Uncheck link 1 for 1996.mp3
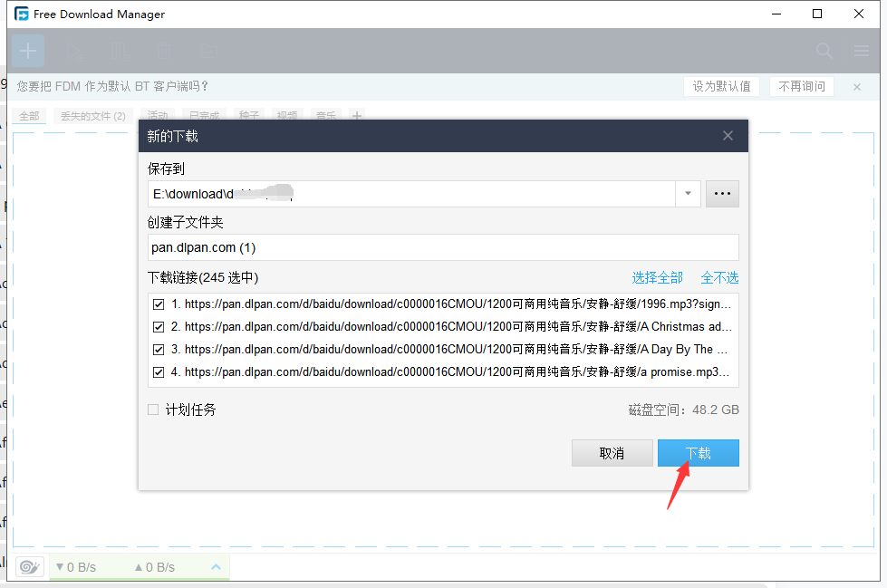Viewport: 887px width, 588px height. pos(159,304)
